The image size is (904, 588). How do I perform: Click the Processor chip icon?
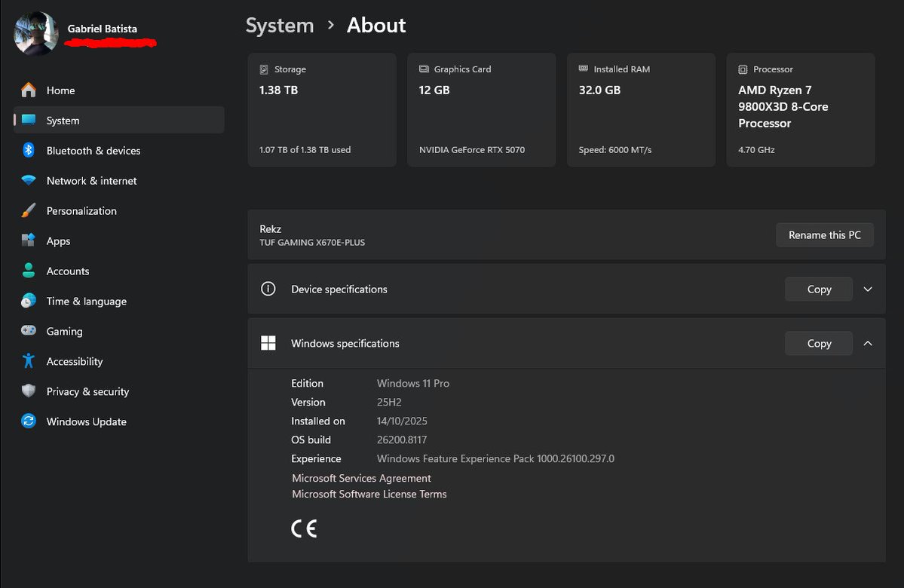click(743, 69)
